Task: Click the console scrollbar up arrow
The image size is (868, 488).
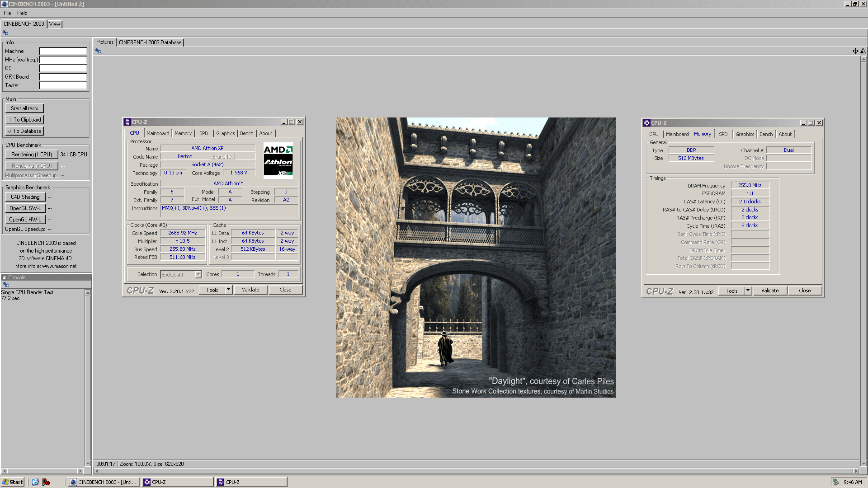Action: (x=88, y=293)
